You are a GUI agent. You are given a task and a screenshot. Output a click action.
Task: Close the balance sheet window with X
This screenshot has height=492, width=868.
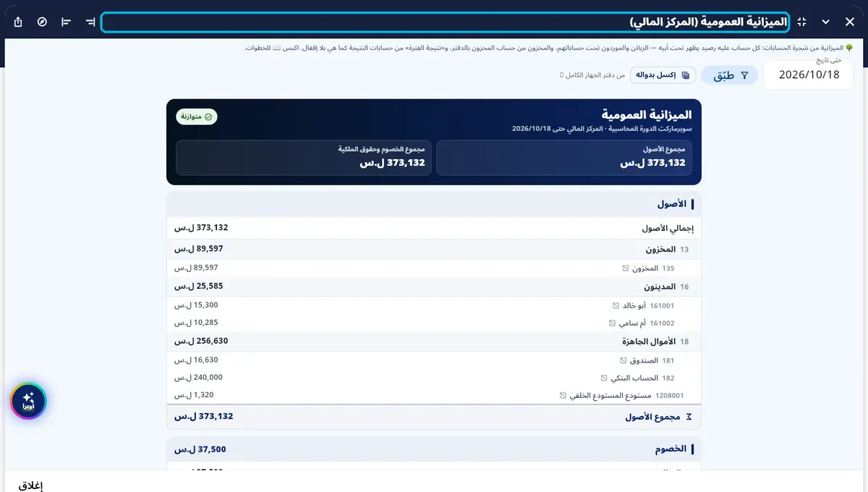click(849, 22)
